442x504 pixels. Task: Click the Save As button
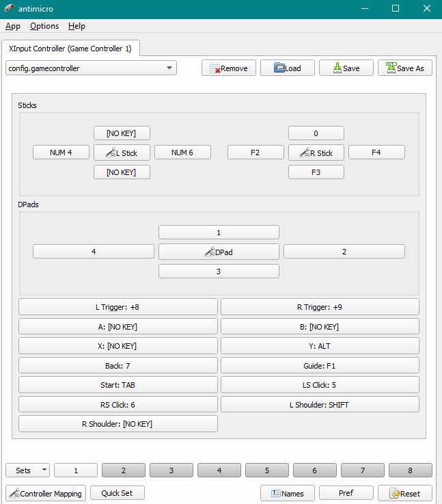[405, 68]
